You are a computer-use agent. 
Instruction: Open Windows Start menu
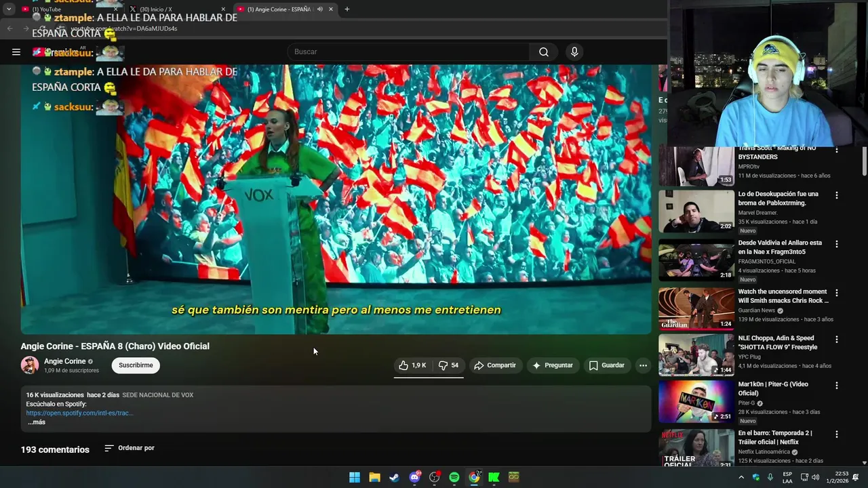355,477
